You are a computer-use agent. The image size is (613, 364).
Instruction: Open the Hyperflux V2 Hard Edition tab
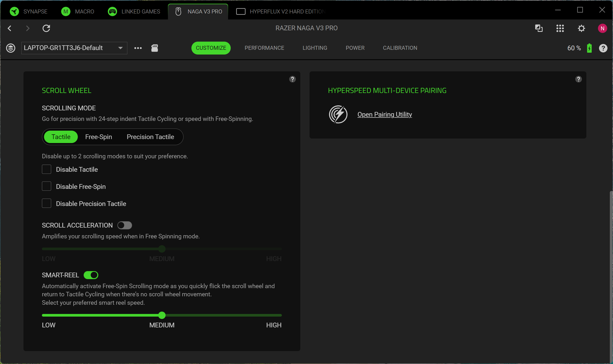280,12
